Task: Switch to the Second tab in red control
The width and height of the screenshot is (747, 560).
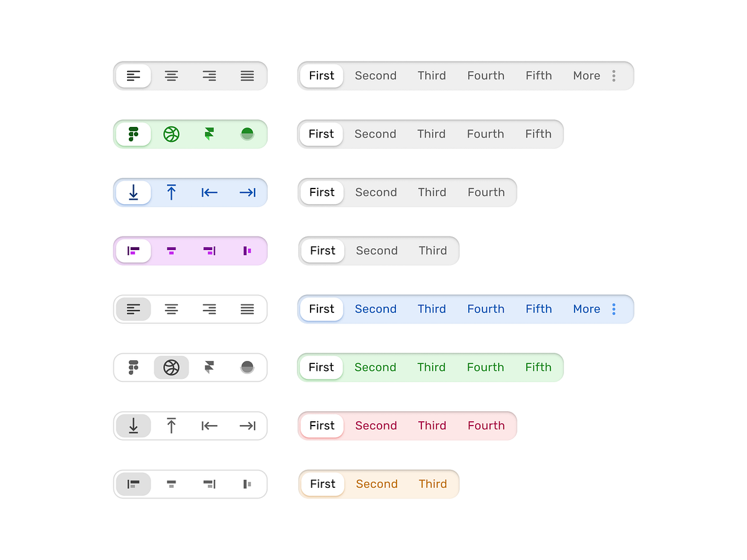Action: point(376,426)
